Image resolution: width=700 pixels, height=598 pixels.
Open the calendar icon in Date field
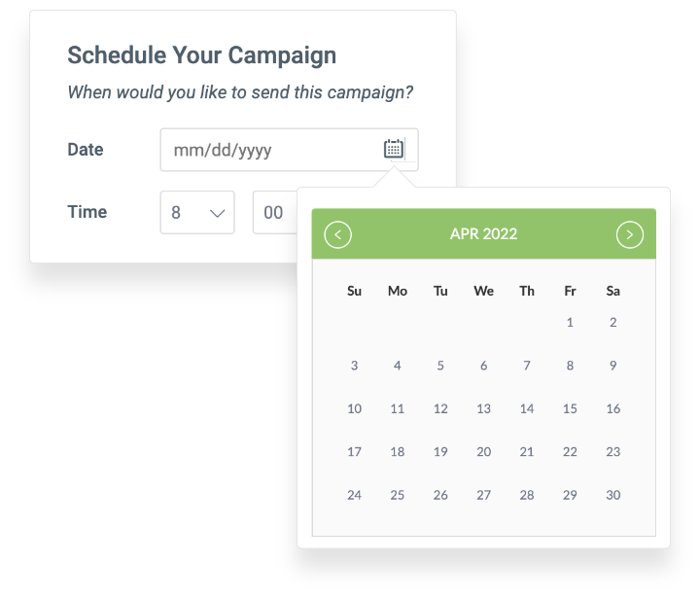pos(394,149)
